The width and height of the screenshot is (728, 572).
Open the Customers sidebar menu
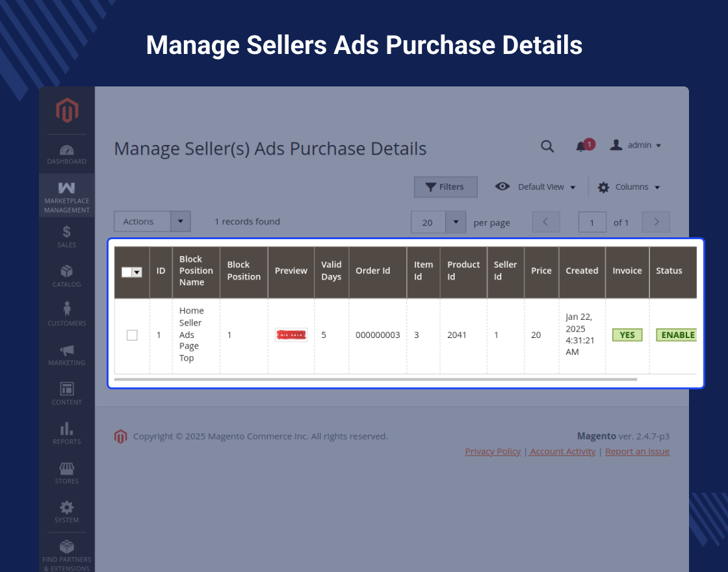click(67, 315)
